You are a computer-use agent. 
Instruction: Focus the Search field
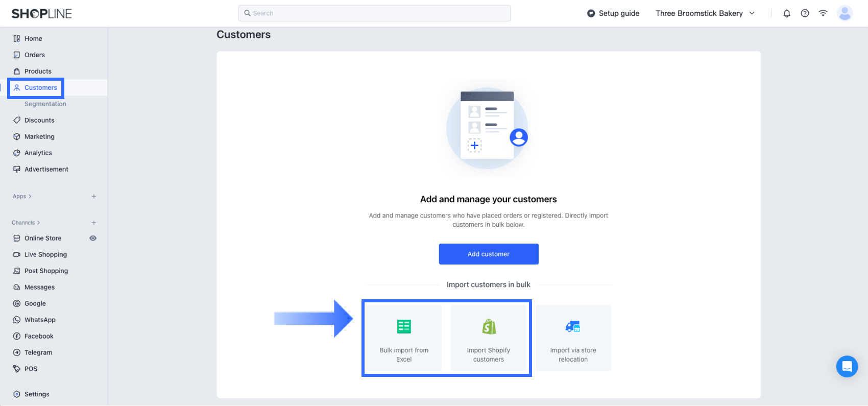(374, 13)
